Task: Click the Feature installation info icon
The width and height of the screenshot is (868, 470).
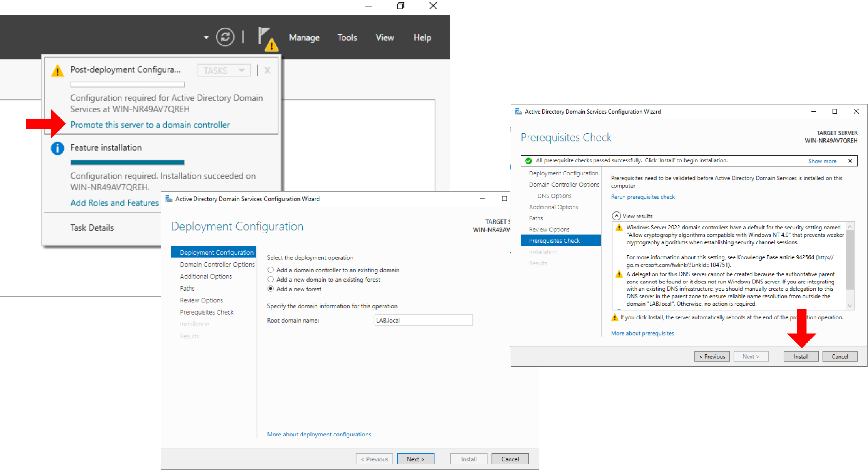Action: point(58,148)
